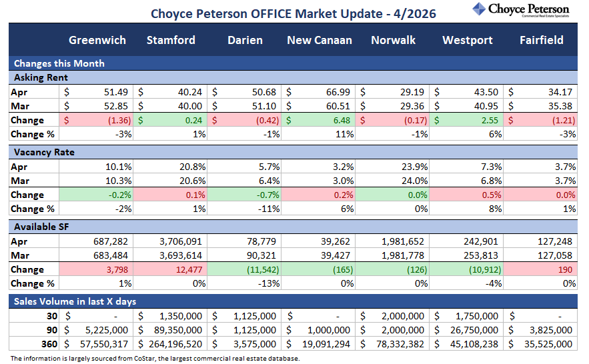Click Stamford April available SF 3,706,091
Image resolution: width=589 pixels, height=364 pixels.
click(181, 241)
